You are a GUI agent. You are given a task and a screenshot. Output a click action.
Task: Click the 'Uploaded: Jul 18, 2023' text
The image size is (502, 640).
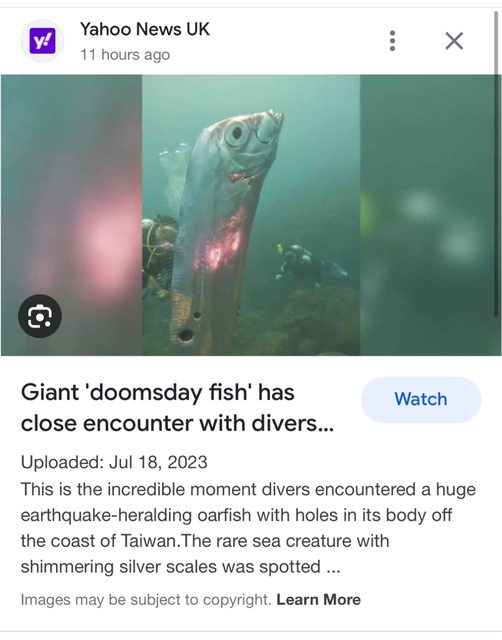pos(114,462)
